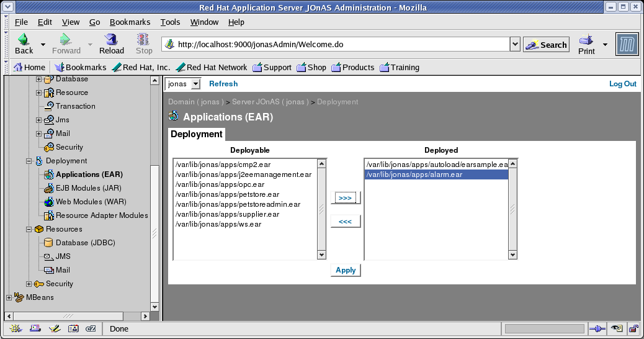Click the Mozilla throbber logo icon
Viewport: 644px width, 339px height.
click(x=627, y=44)
